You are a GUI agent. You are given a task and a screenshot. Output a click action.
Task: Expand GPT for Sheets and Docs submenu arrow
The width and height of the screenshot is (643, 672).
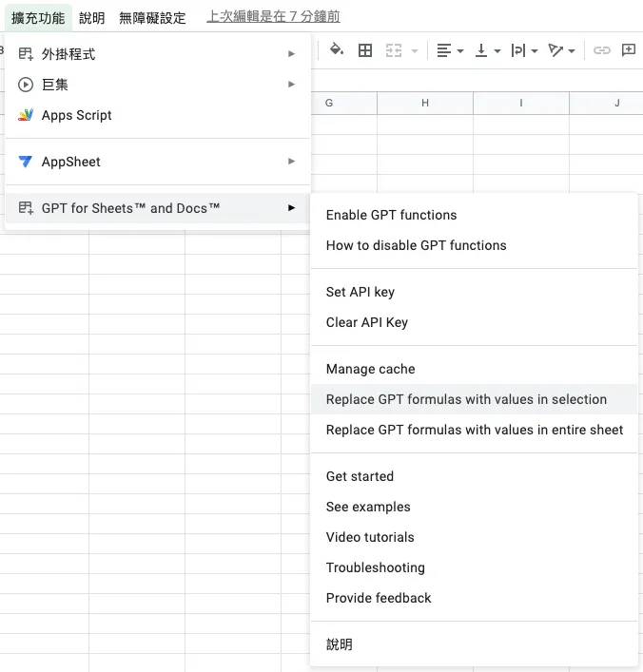tap(292, 207)
